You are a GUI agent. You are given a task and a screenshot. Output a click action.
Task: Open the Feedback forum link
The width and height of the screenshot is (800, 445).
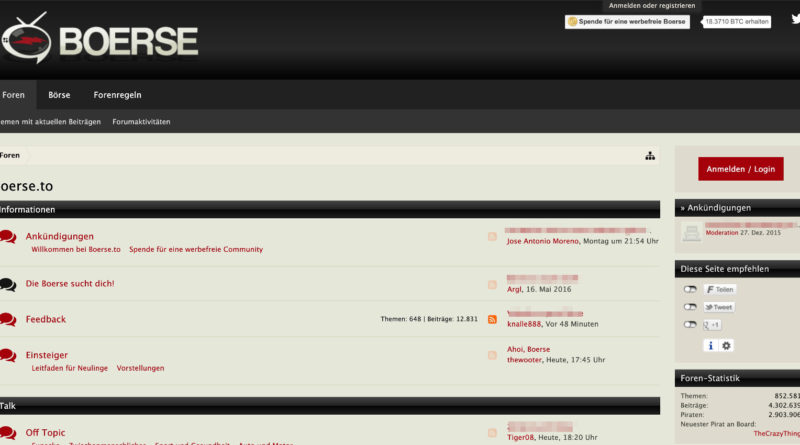pos(46,319)
